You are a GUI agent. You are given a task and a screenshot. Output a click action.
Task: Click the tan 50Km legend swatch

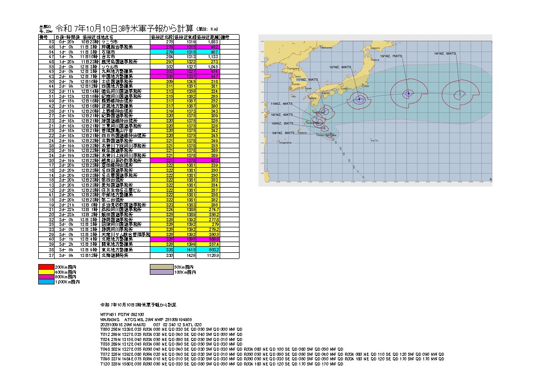(x=162, y=267)
